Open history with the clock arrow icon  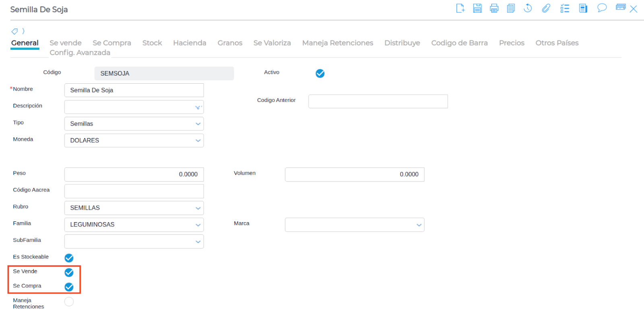coord(528,8)
